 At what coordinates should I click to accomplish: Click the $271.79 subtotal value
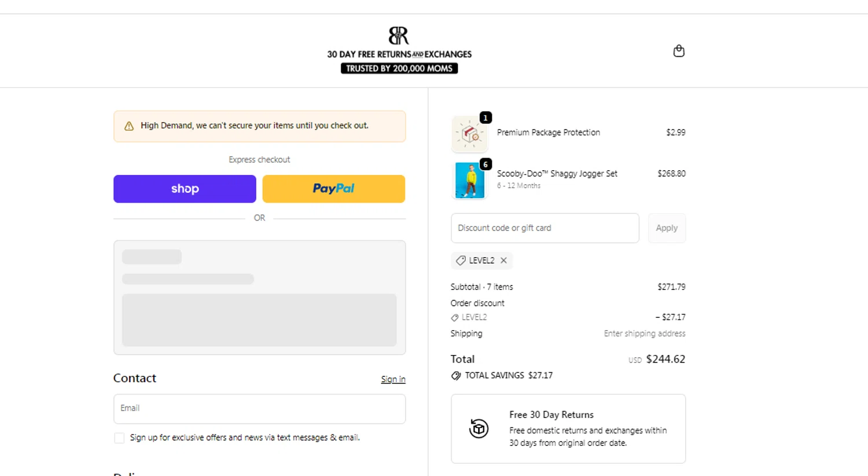pyautogui.click(x=671, y=287)
